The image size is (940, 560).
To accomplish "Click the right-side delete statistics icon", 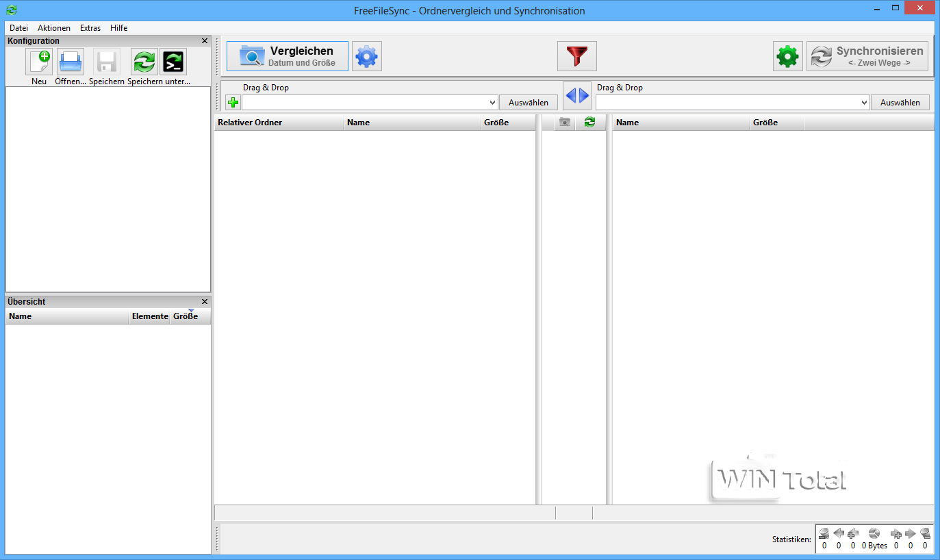I will click(x=925, y=533).
